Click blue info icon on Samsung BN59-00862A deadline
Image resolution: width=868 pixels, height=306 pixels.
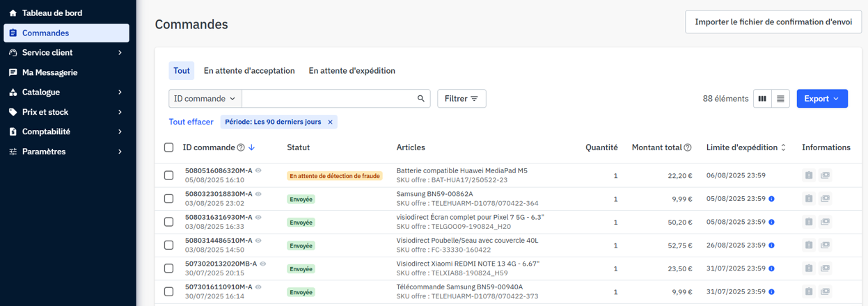[x=772, y=199]
